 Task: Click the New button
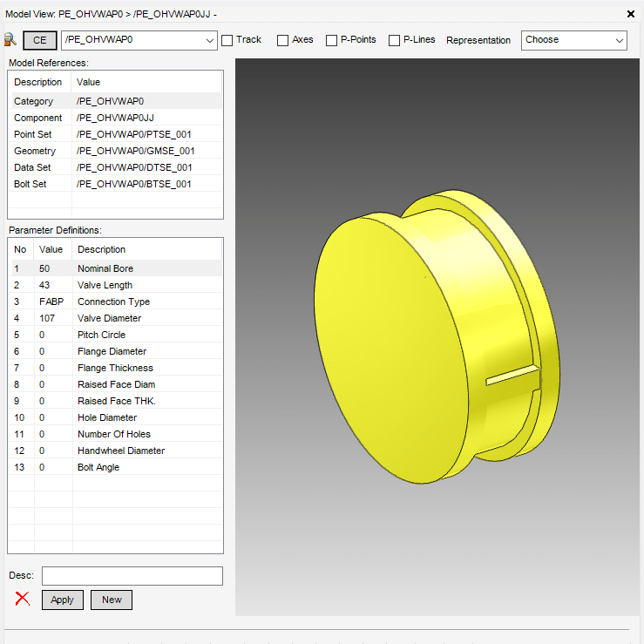click(112, 600)
